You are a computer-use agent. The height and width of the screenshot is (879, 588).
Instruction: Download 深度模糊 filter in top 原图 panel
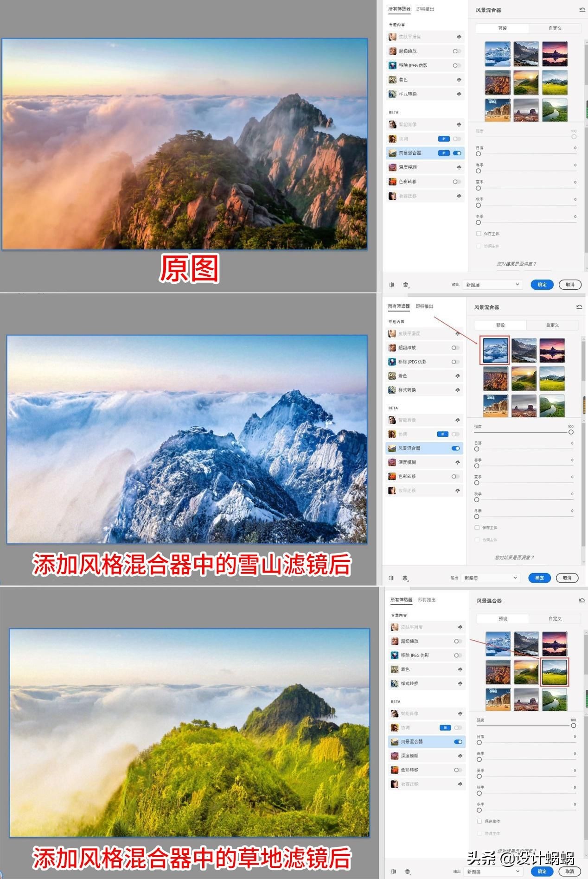point(459,167)
